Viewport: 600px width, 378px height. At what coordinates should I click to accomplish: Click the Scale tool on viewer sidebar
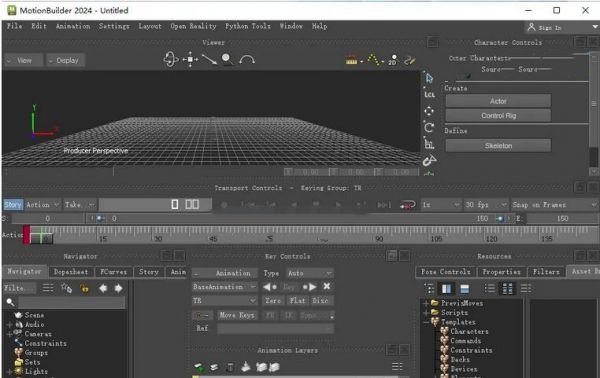(x=429, y=144)
